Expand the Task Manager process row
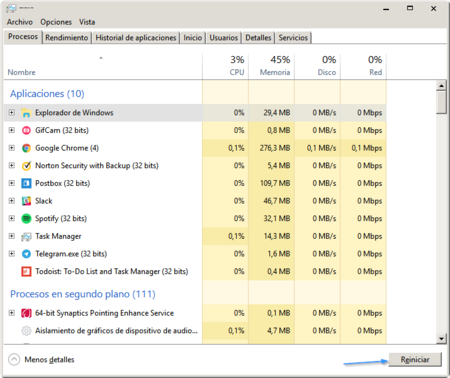 12,236
